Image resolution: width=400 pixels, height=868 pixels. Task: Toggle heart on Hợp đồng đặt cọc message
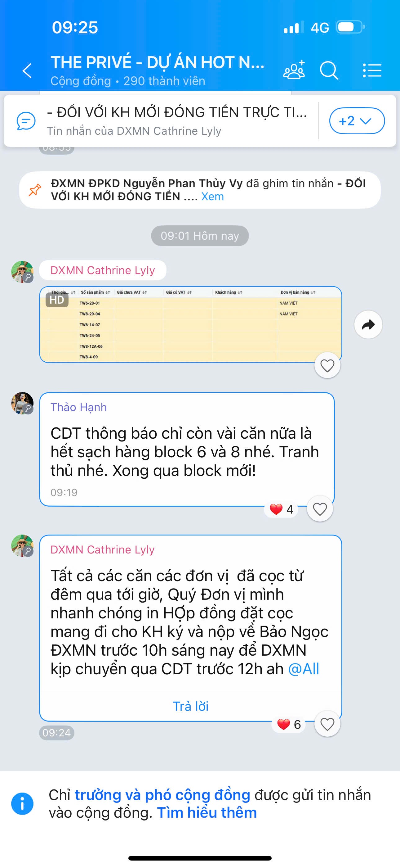tap(327, 724)
